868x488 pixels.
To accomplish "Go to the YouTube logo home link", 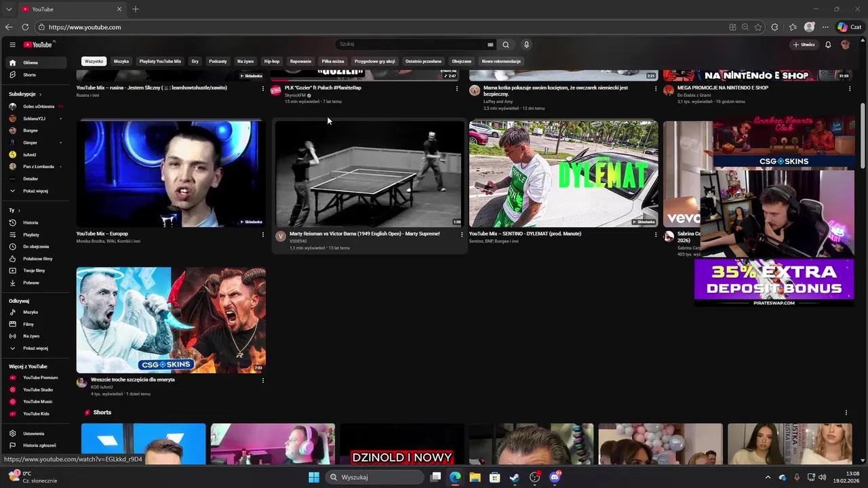I will (x=39, y=45).
